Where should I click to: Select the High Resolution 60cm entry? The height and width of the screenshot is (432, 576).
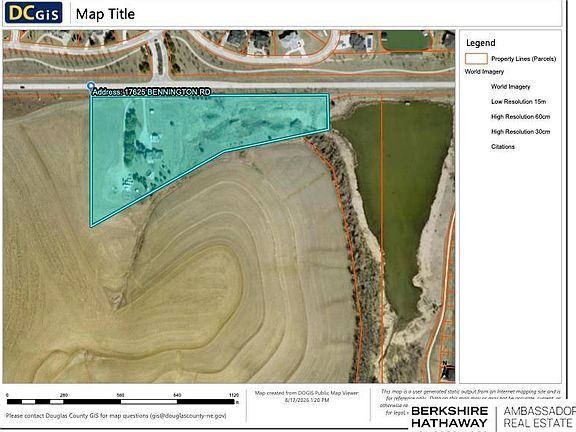click(x=521, y=117)
